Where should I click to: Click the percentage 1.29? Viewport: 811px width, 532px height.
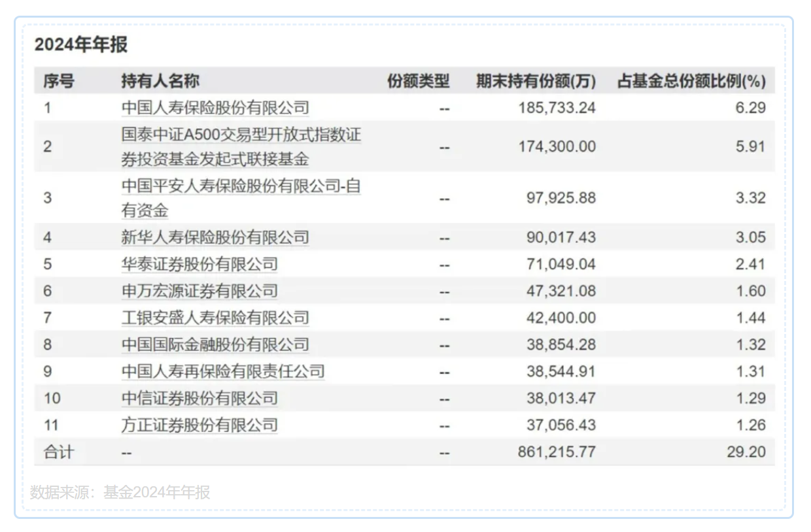pyautogui.click(x=751, y=398)
